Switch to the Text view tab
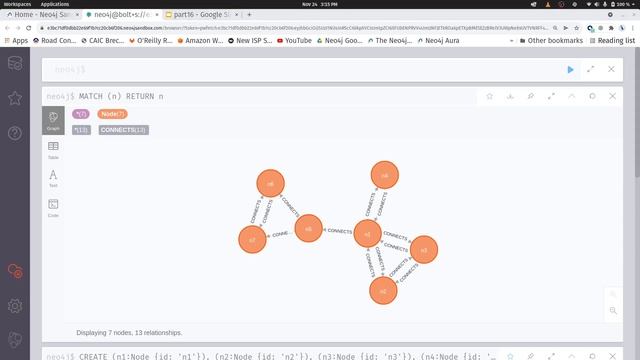640x360 pixels. pyautogui.click(x=53, y=178)
